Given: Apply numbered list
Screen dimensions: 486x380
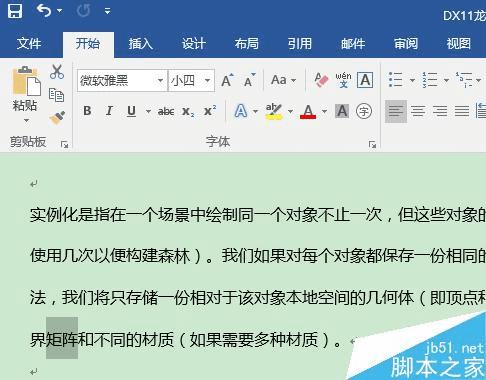Looking at the screenshot, I should (x=430, y=80).
